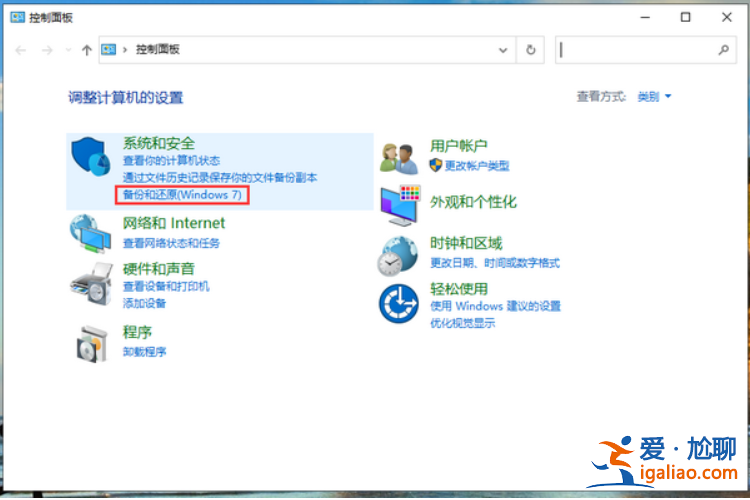This screenshot has width=750, height=500.
Task: Open the 轻松使用 heading
Action: point(459,289)
